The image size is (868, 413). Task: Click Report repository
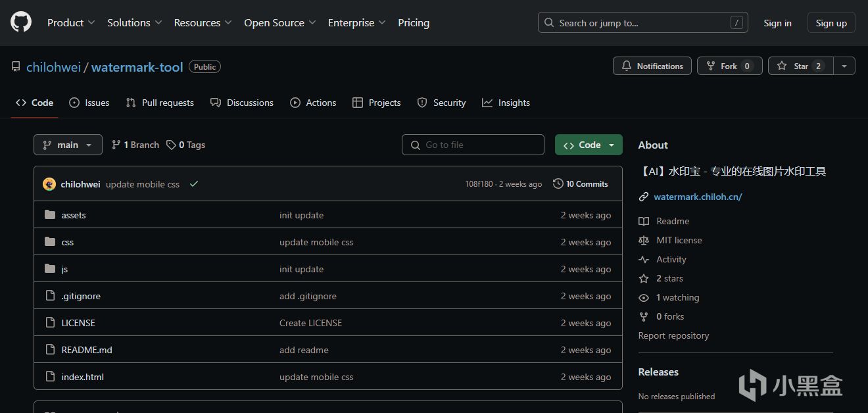673,335
